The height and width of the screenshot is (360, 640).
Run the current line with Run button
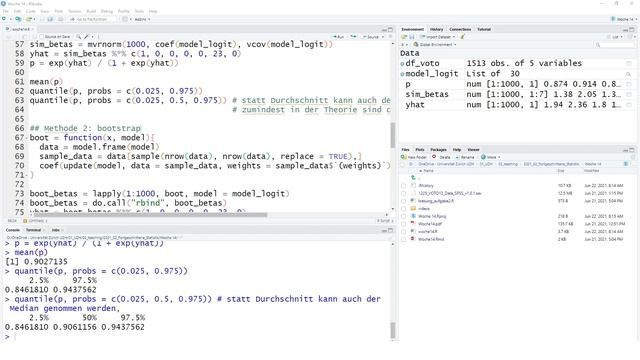click(338, 37)
